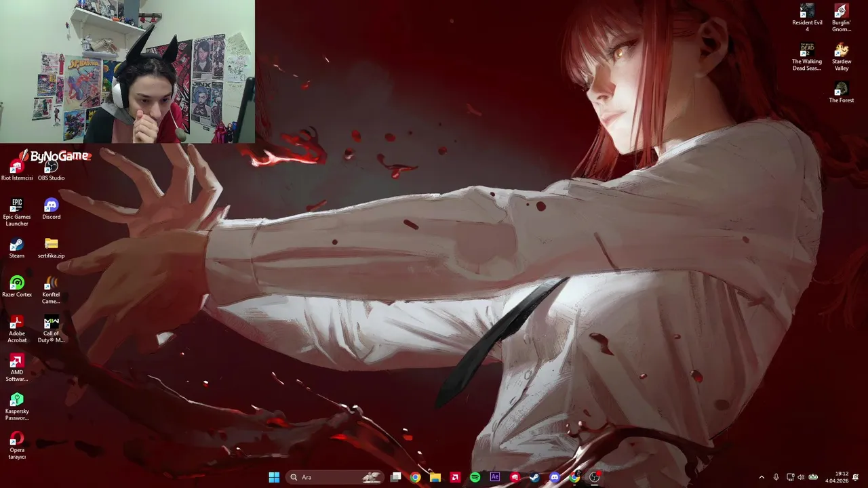Viewport: 868px width, 488px height.
Task: Select the Call of Duty MW shortcut
Action: tap(51, 329)
